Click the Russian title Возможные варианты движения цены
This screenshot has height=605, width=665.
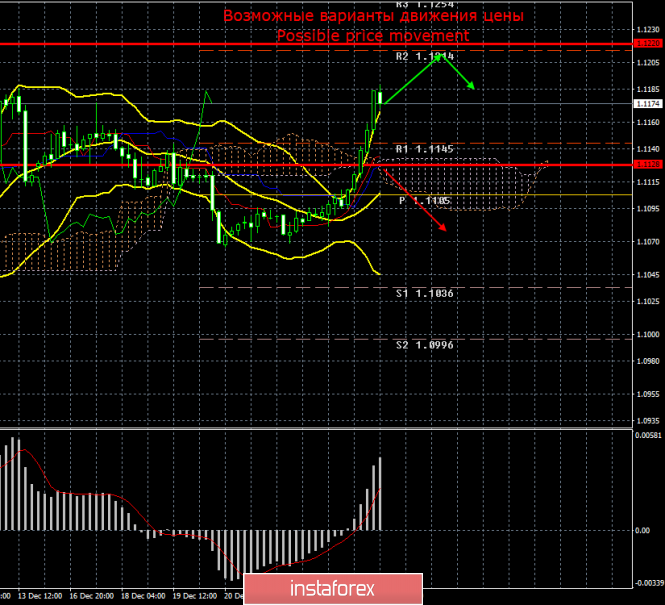click(x=373, y=16)
